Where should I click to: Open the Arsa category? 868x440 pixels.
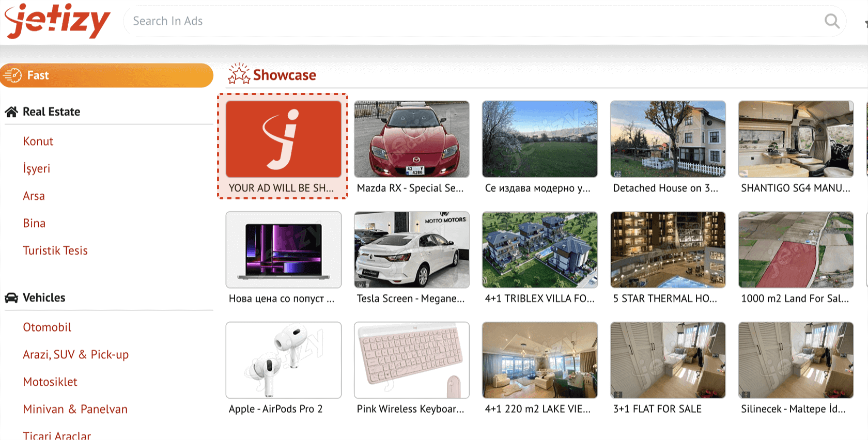pos(34,196)
